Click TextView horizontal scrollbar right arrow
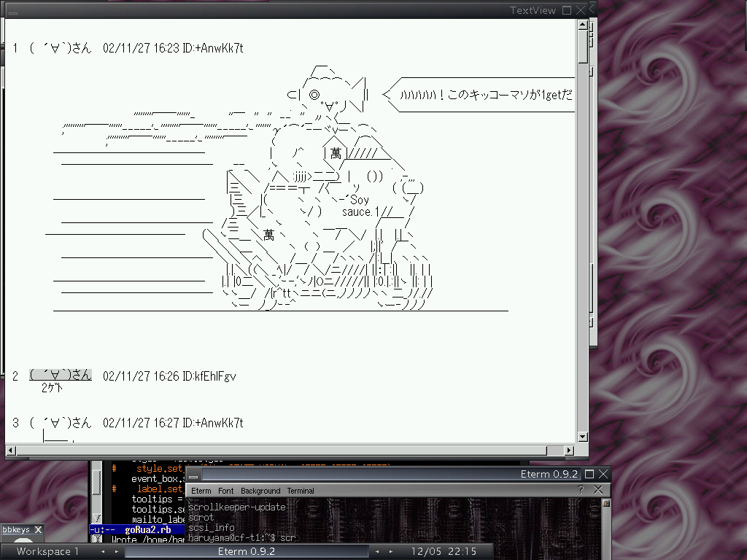 coord(569,450)
